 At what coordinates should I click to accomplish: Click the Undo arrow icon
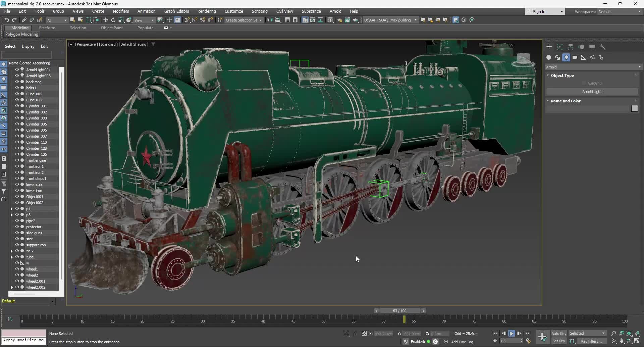click(x=7, y=20)
